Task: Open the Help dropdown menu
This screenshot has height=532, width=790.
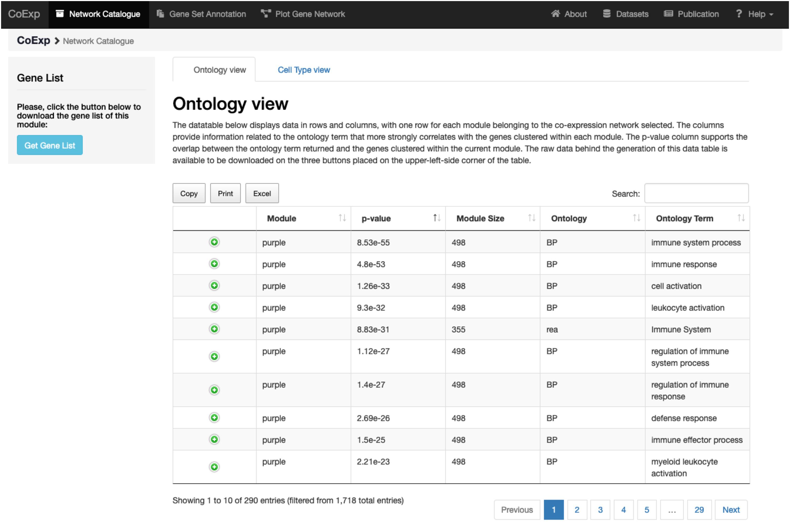Action: click(x=754, y=14)
